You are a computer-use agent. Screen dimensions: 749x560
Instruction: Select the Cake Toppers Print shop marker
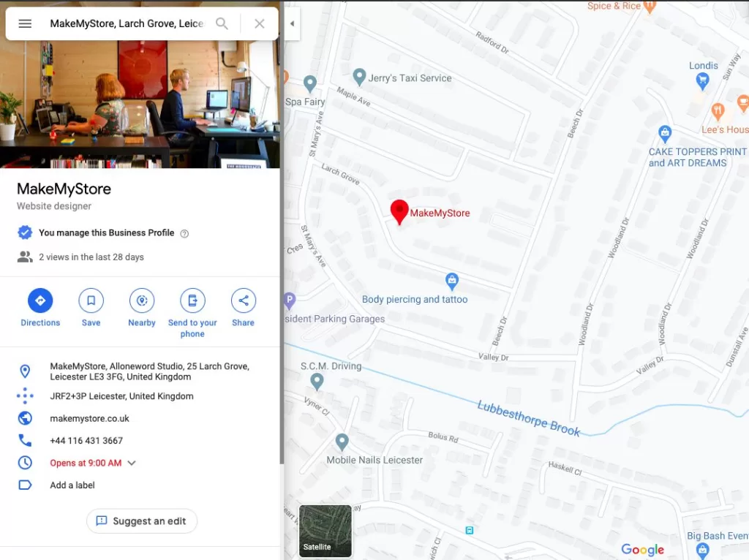[665, 133]
